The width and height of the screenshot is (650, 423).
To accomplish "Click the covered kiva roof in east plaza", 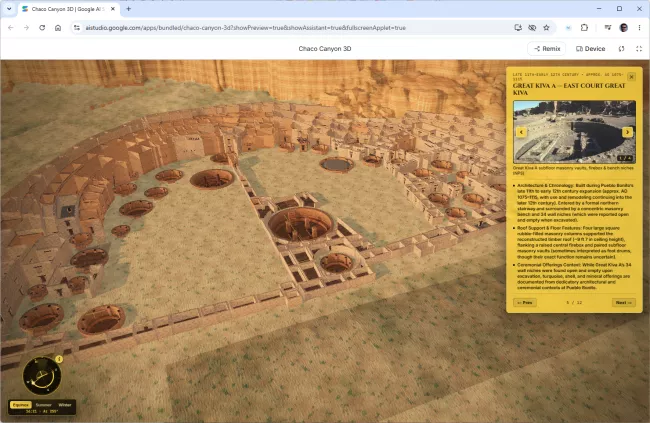I will [337, 164].
